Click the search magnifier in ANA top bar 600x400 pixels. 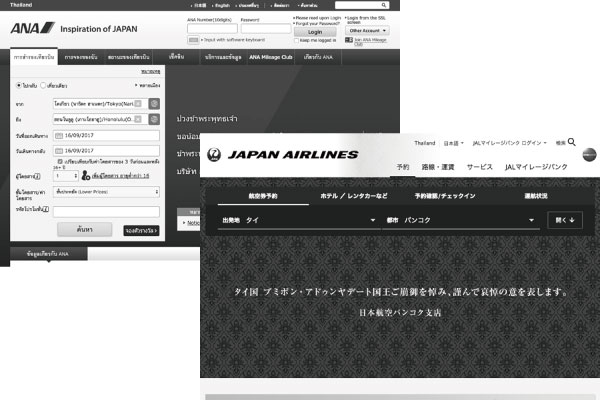(x=383, y=5)
